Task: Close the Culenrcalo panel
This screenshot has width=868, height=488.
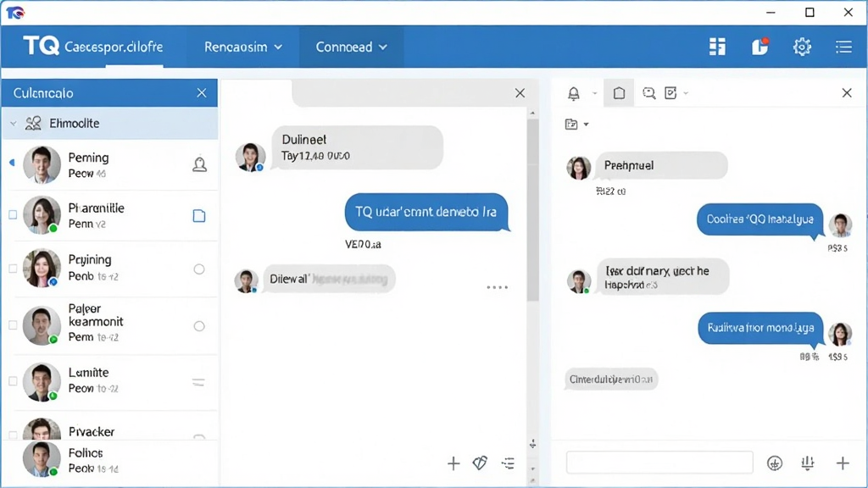Action: 202,93
